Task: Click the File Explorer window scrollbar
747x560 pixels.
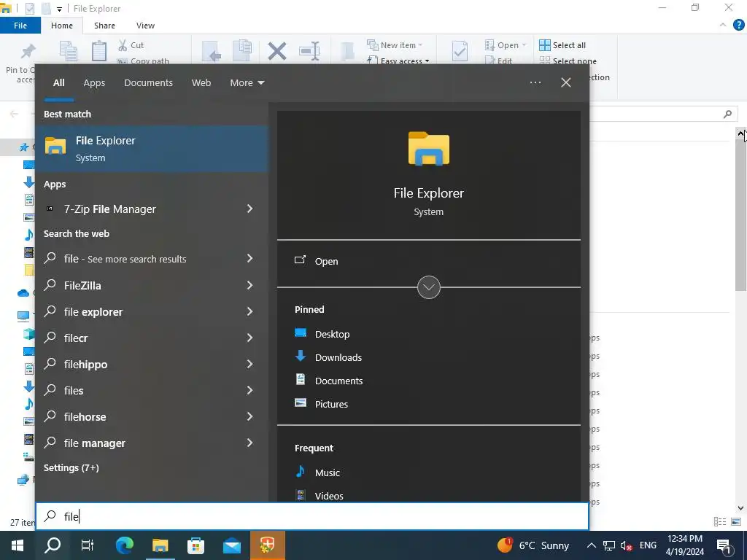Action: [x=741, y=214]
